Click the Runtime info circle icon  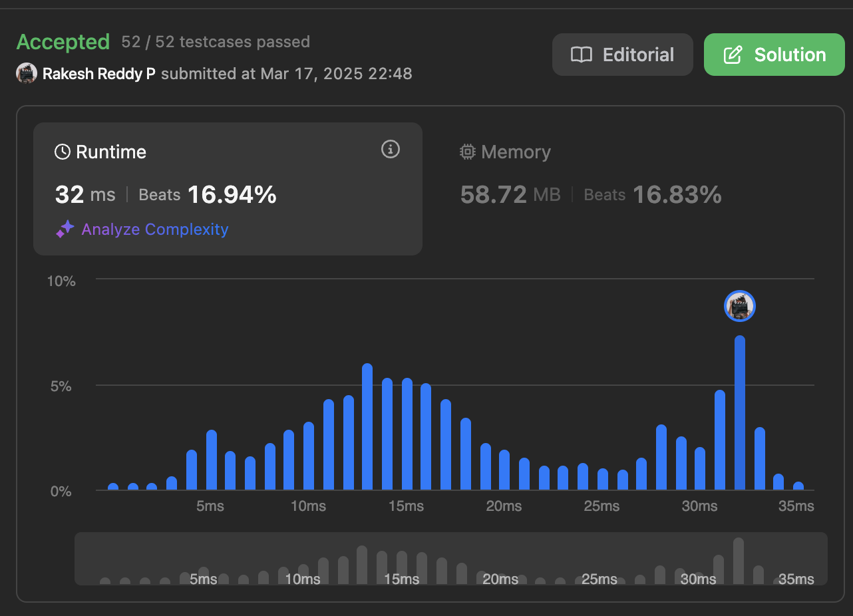click(391, 150)
